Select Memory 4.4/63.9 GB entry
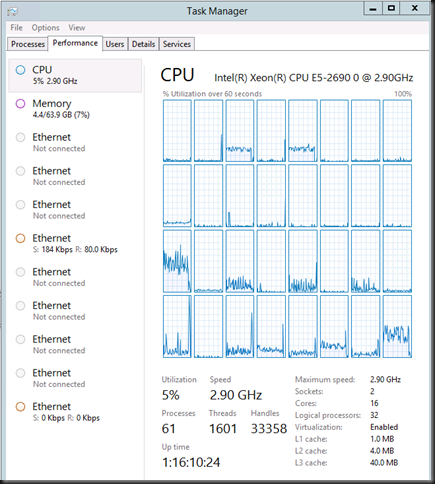This screenshot has width=435, height=484. tap(75, 109)
